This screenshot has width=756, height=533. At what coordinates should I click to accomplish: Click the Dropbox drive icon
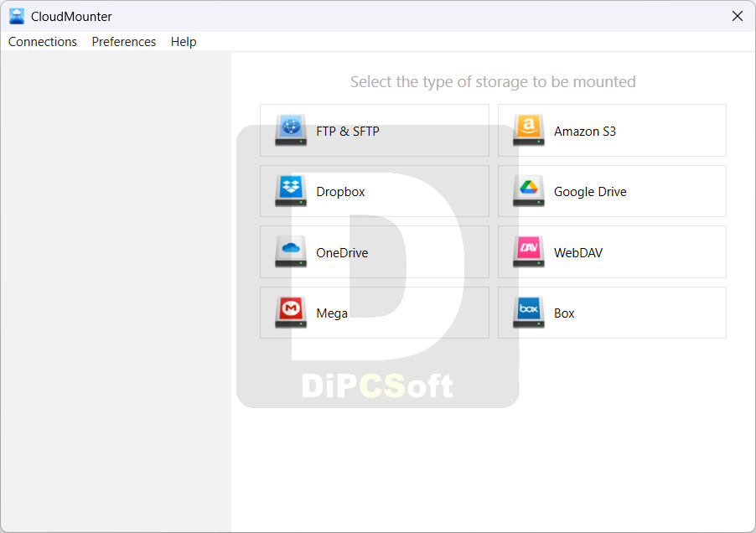click(x=291, y=191)
